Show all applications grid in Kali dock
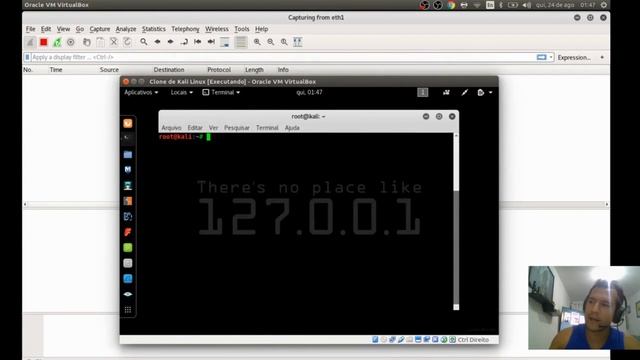 coord(128,310)
